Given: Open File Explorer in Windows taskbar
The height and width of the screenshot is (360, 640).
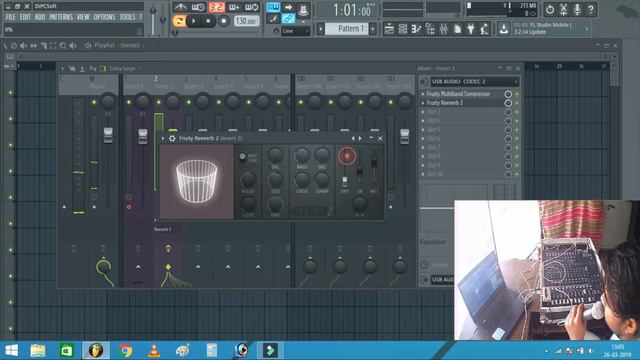Looking at the screenshot, I should (x=38, y=351).
